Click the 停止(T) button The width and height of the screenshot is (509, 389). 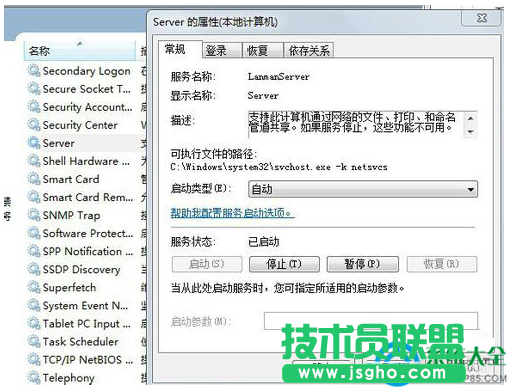tap(284, 264)
